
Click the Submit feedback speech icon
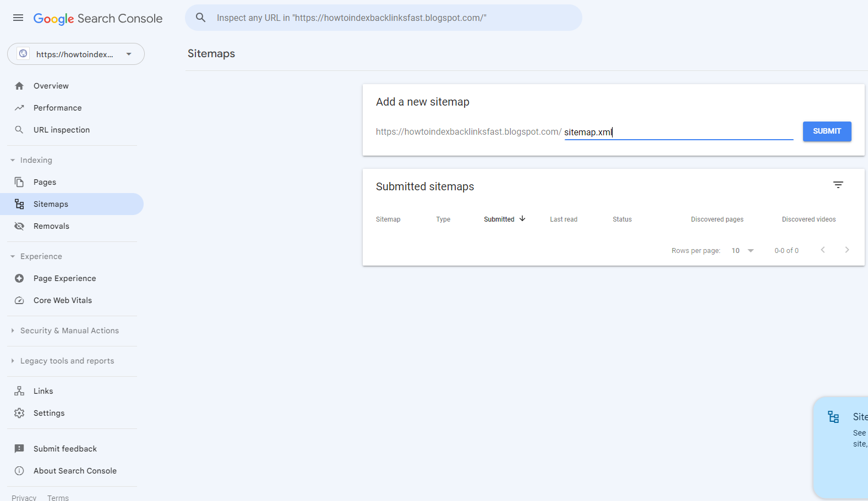19,449
